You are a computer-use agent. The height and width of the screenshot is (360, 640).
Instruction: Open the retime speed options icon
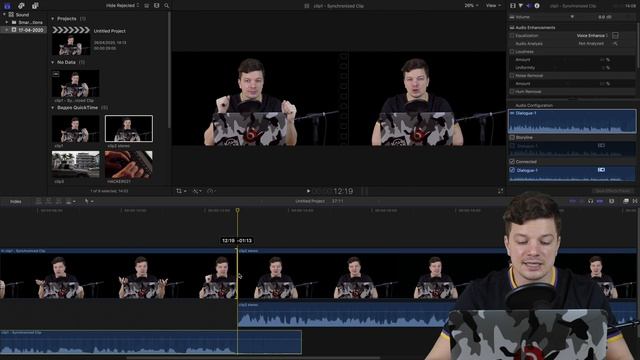pyautogui.click(x=211, y=191)
